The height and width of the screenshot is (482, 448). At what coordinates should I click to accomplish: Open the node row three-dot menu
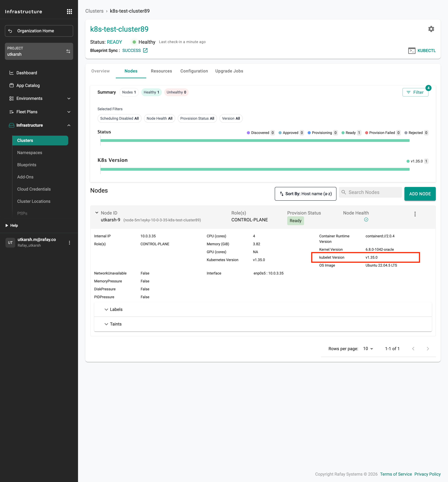(x=415, y=214)
